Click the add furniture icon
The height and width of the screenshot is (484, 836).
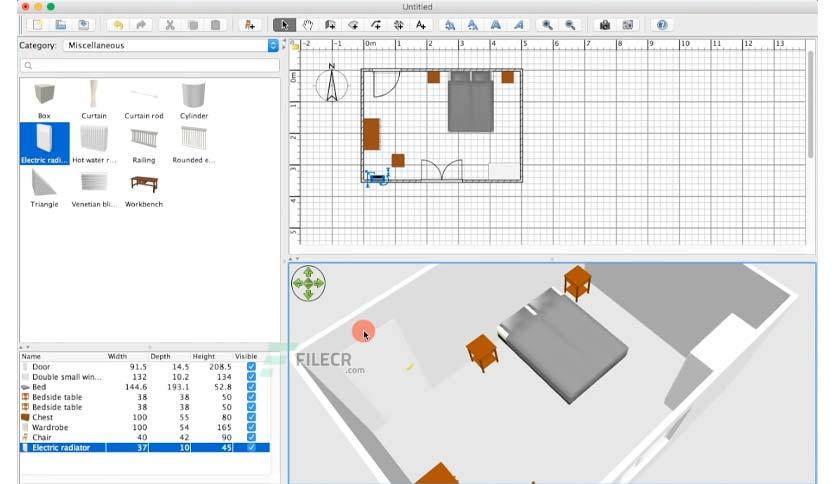(x=250, y=25)
